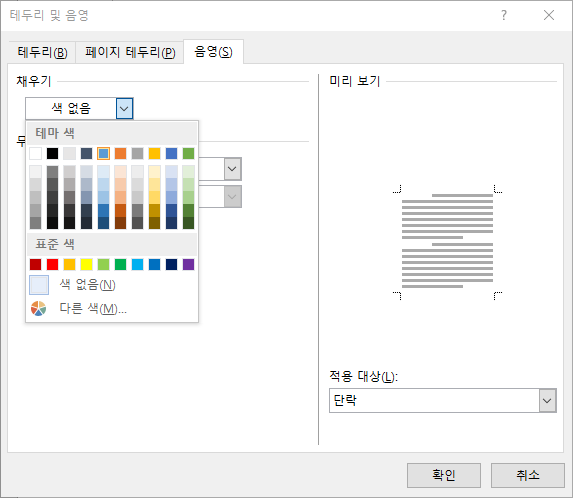
Task: Open the help question mark icon
Action: click(504, 15)
